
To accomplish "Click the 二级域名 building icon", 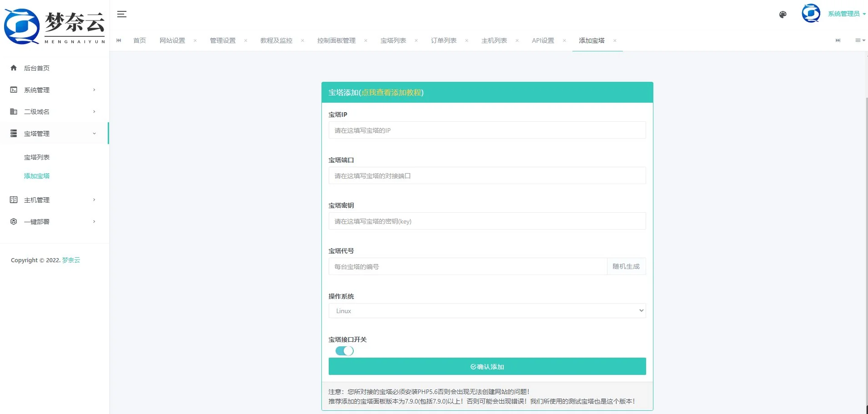I will [13, 111].
